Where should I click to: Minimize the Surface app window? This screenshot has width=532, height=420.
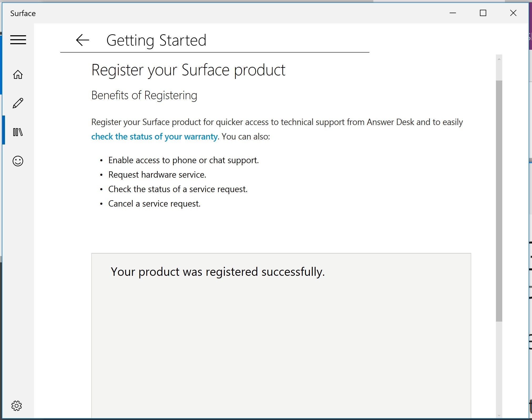(x=453, y=13)
